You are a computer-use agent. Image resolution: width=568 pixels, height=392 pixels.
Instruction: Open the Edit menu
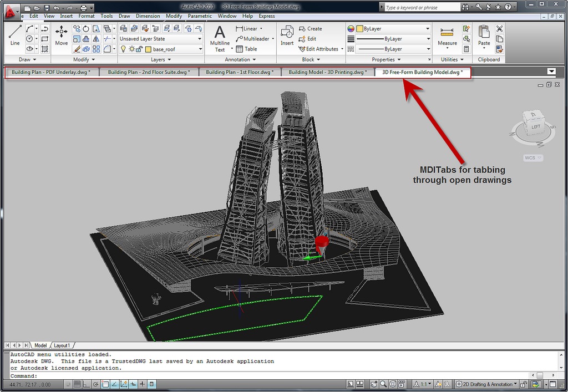click(33, 16)
